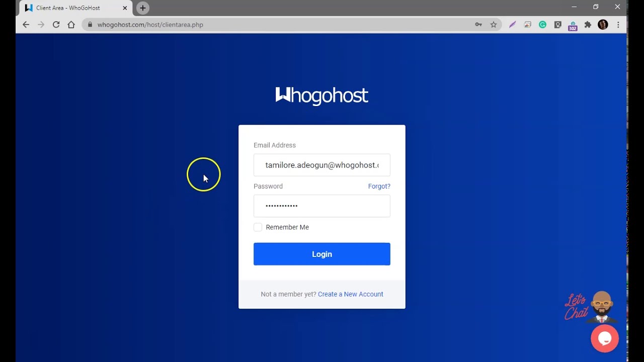644x362 pixels.
Task: Click the Whogohost logo
Action: click(x=322, y=96)
